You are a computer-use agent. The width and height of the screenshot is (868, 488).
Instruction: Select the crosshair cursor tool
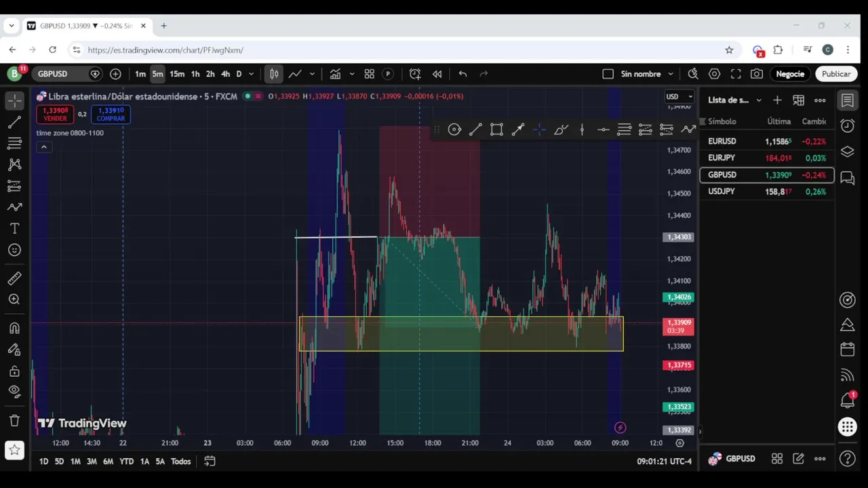point(14,100)
